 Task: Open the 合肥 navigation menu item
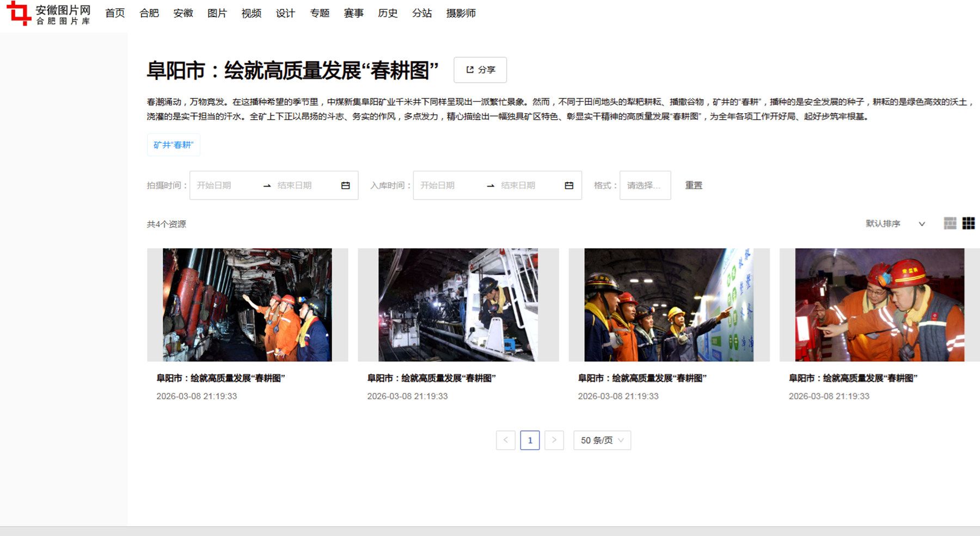(x=149, y=13)
